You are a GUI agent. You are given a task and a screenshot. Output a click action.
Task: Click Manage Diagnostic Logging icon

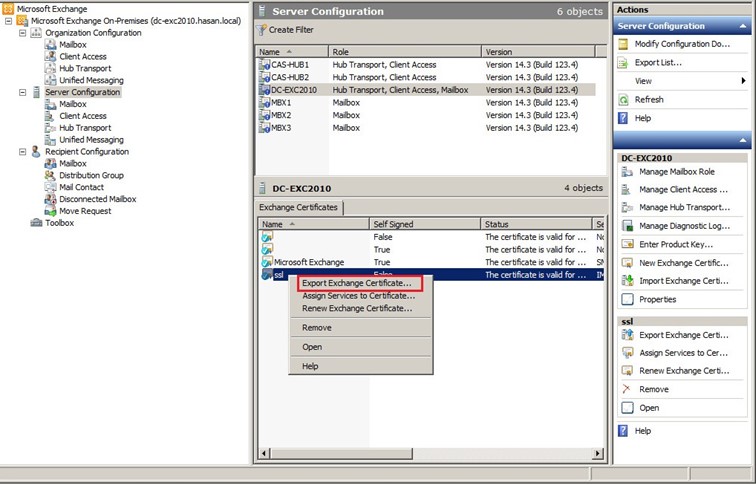[627, 226]
